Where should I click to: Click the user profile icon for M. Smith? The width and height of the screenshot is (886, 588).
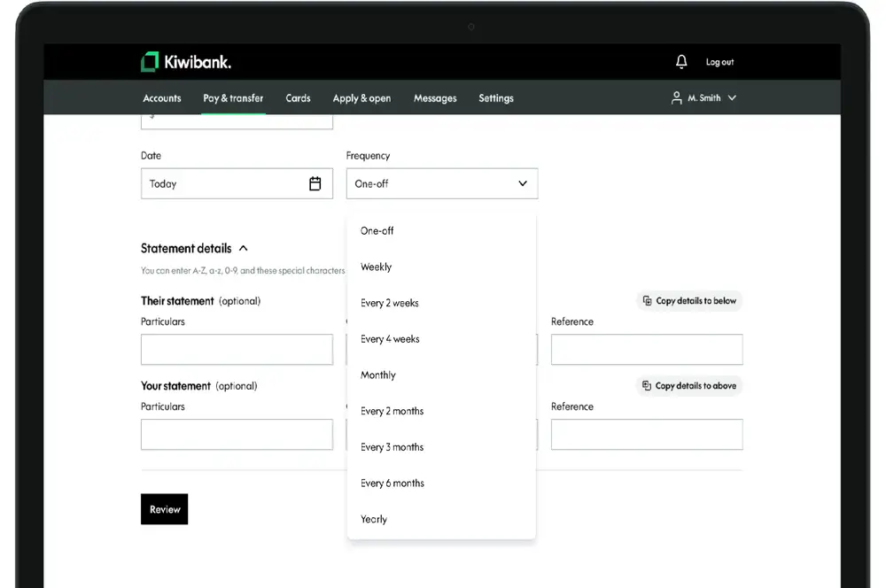pyautogui.click(x=677, y=98)
